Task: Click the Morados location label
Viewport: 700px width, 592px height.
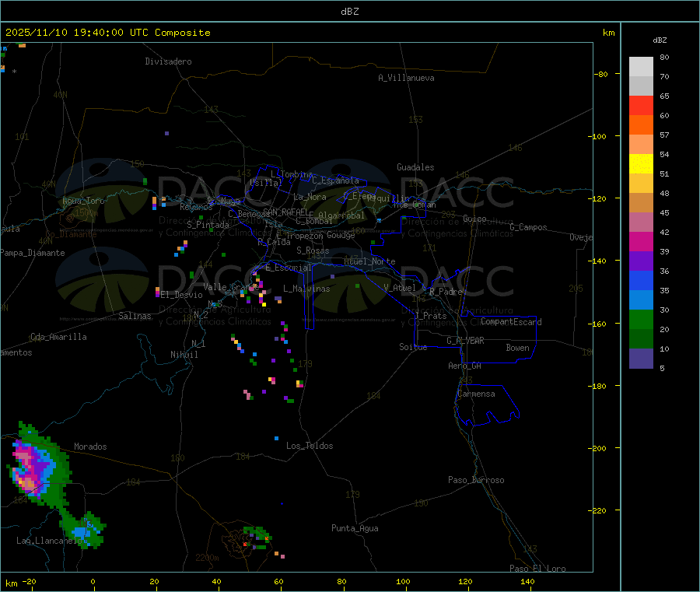Action: coord(90,447)
